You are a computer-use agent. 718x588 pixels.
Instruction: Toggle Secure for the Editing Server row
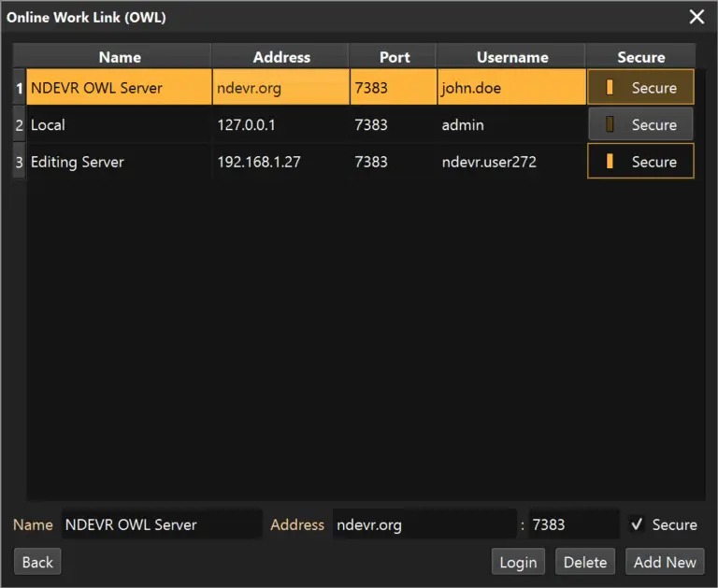tap(640, 162)
